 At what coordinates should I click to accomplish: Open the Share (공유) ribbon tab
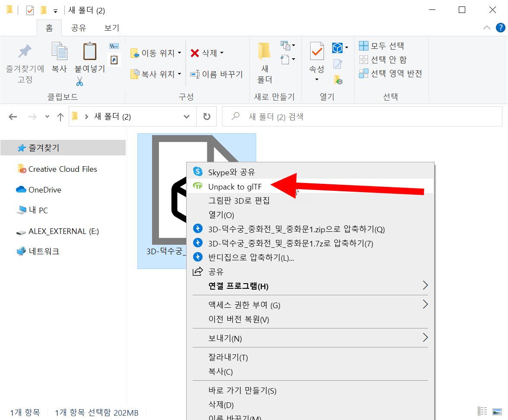point(79,28)
